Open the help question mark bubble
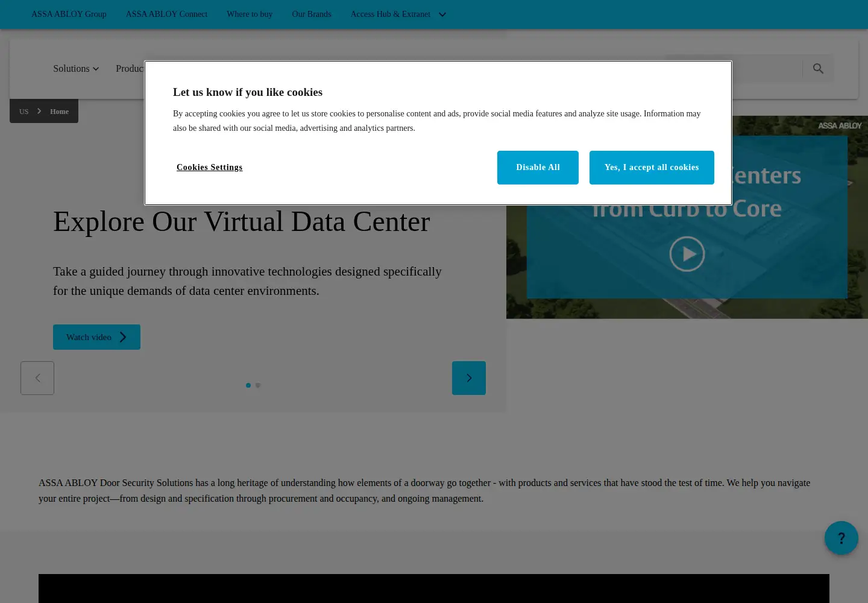Screen dimensions: 868x603 point(841,538)
